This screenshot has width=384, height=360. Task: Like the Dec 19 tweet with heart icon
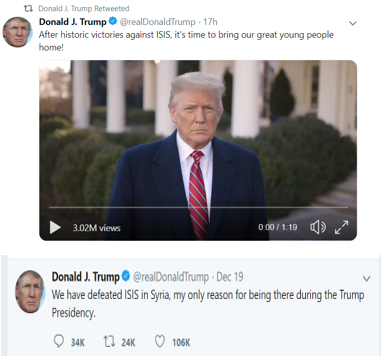160,342
